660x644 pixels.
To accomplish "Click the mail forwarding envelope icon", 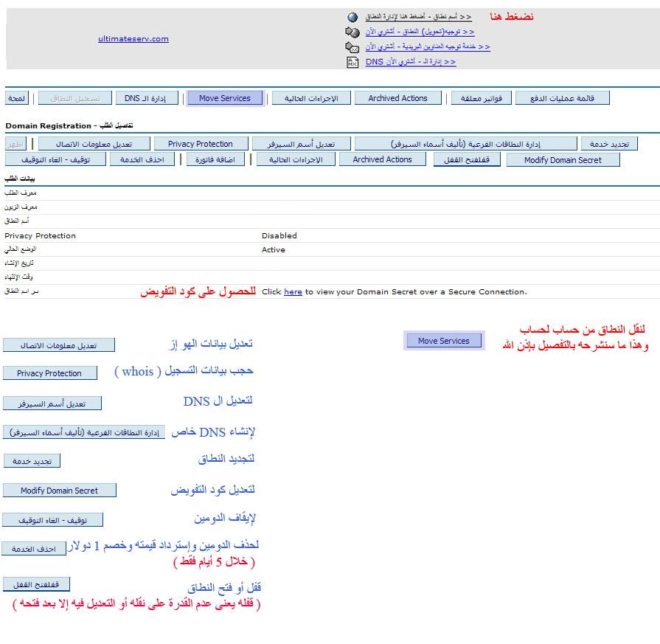I will coord(352,46).
